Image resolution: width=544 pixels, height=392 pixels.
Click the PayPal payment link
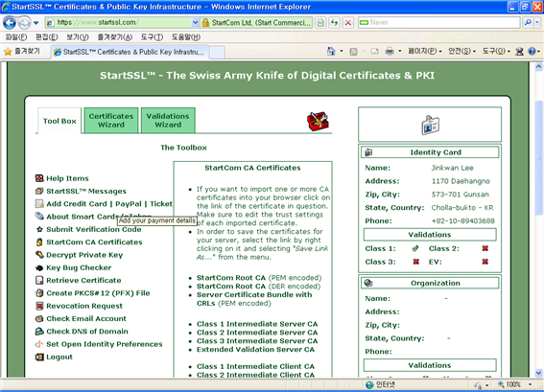pos(129,204)
